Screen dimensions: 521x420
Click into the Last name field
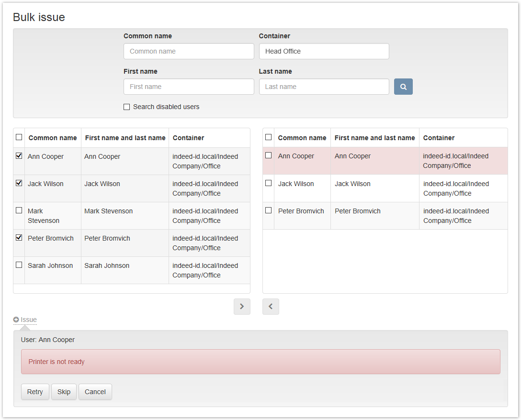324,87
